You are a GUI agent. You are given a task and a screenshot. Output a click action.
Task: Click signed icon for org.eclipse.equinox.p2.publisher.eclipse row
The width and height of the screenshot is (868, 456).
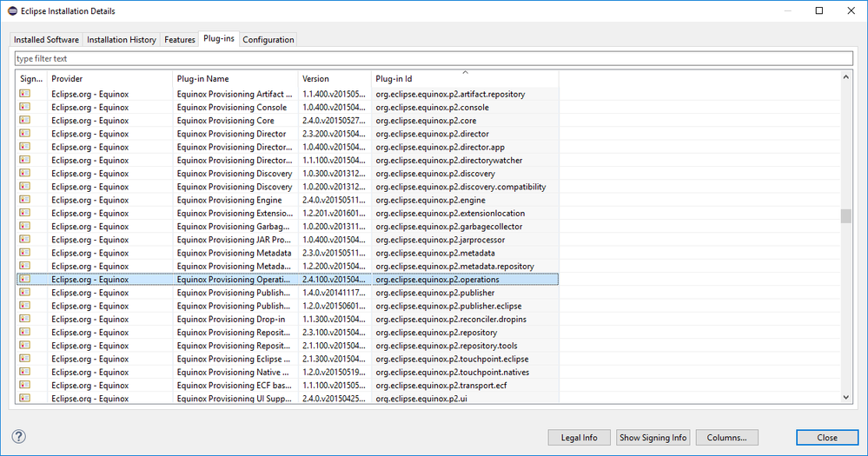(x=24, y=306)
